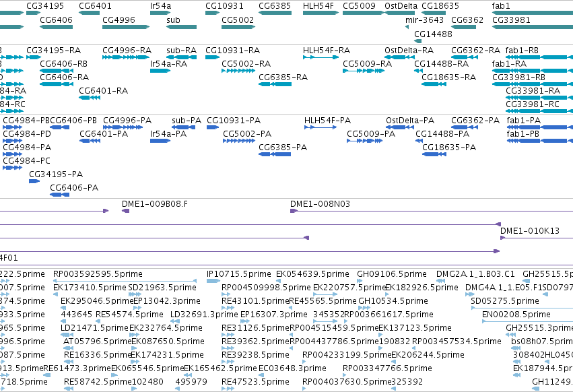The width and height of the screenshot is (573, 392).
Task: Click the HLH54F-PA protein label
Action: click(x=327, y=121)
